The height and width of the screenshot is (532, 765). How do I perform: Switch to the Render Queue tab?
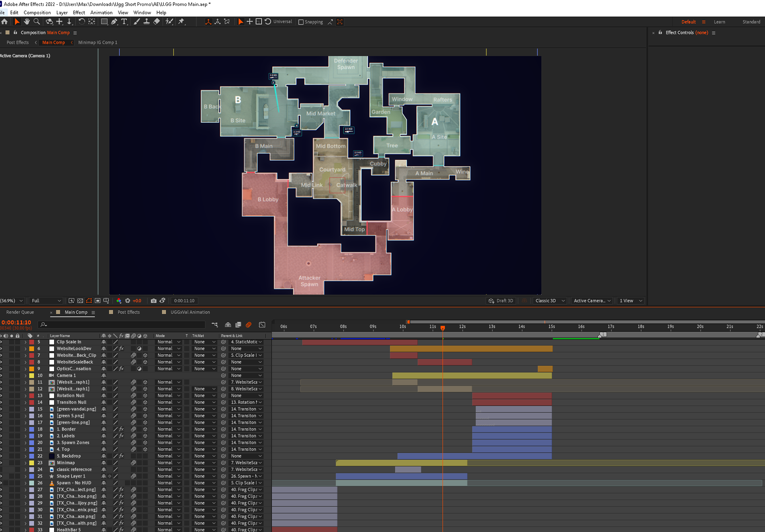click(20, 312)
